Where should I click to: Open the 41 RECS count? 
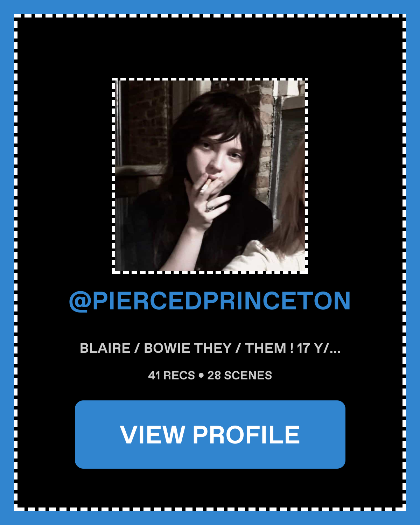click(171, 376)
